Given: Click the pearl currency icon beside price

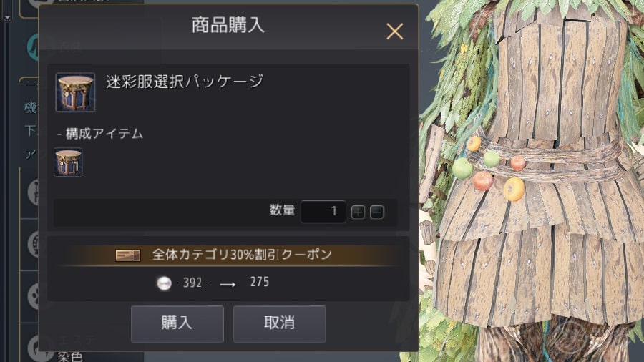Looking at the screenshot, I should click(x=165, y=283).
